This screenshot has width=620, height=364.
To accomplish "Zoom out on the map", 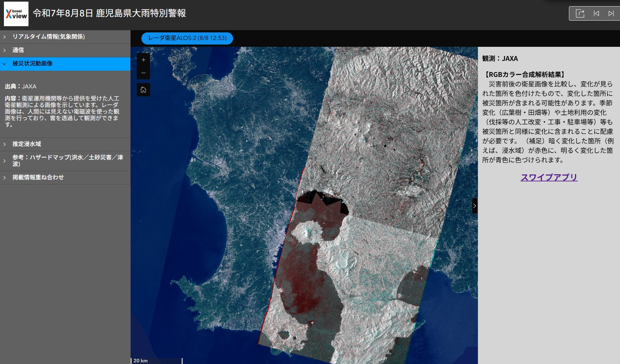I will click(143, 73).
